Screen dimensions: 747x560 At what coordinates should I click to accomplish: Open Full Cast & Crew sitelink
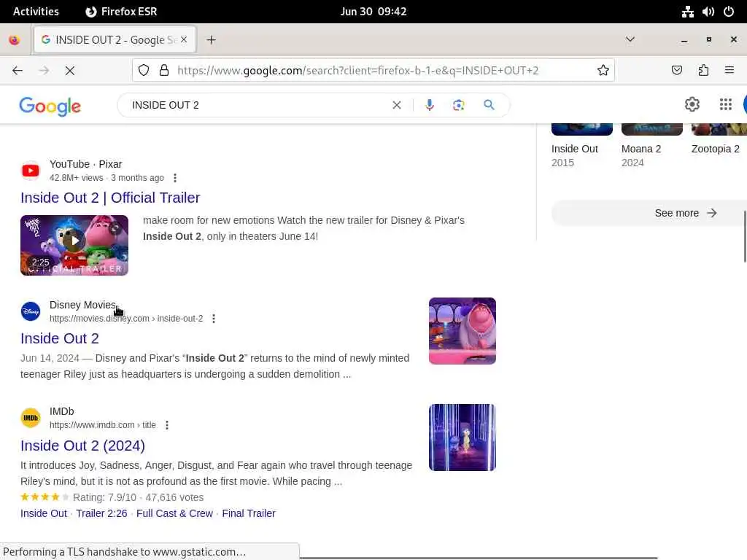tap(174, 513)
